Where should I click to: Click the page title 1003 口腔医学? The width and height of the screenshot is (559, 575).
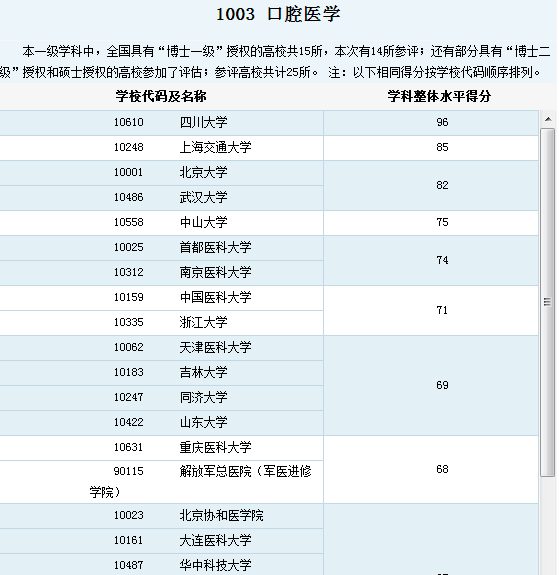pos(278,14)
